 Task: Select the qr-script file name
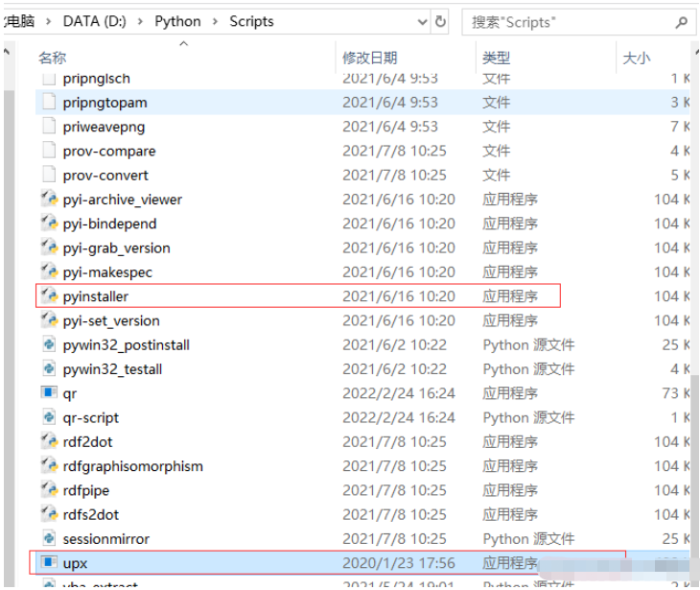91,417
